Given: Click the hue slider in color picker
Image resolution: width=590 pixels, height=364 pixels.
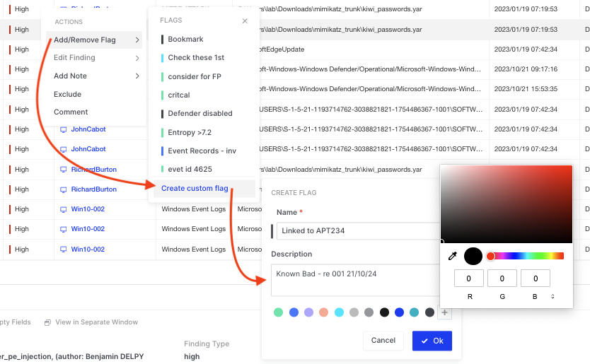Looking at the screenshot, I should tap(526, 256).
